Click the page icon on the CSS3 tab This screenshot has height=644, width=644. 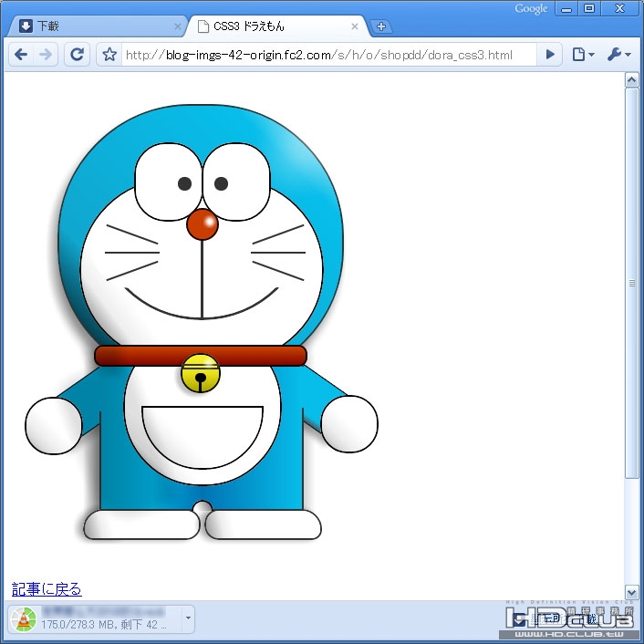click(x=203, y=26)
